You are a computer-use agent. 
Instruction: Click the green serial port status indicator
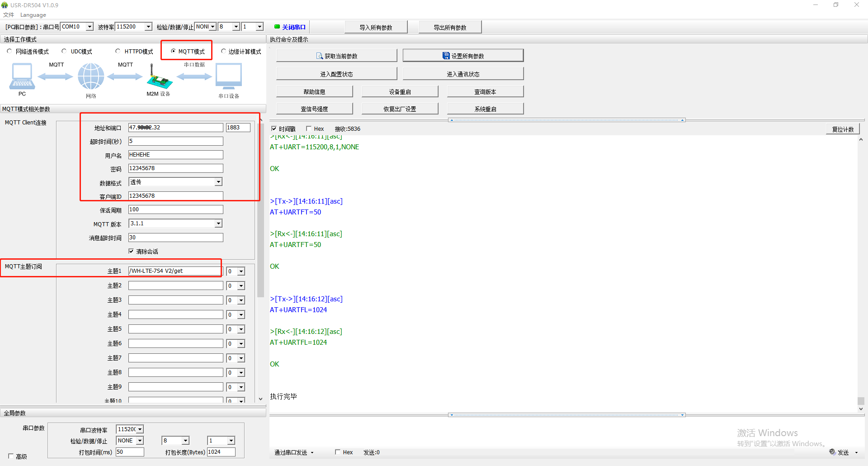point(277,27)
